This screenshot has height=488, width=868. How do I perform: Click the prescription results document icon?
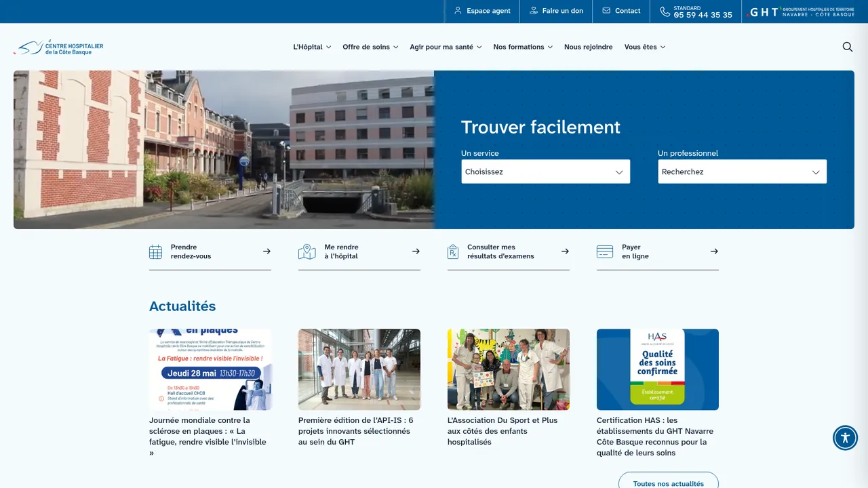click(x=453, y=252)
